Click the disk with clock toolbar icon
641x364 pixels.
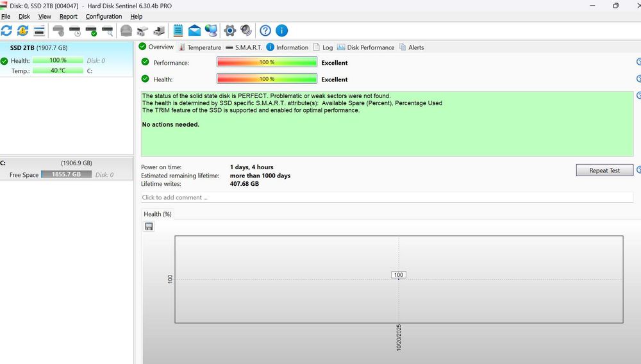pyautogui.click(x=75, y=31)
